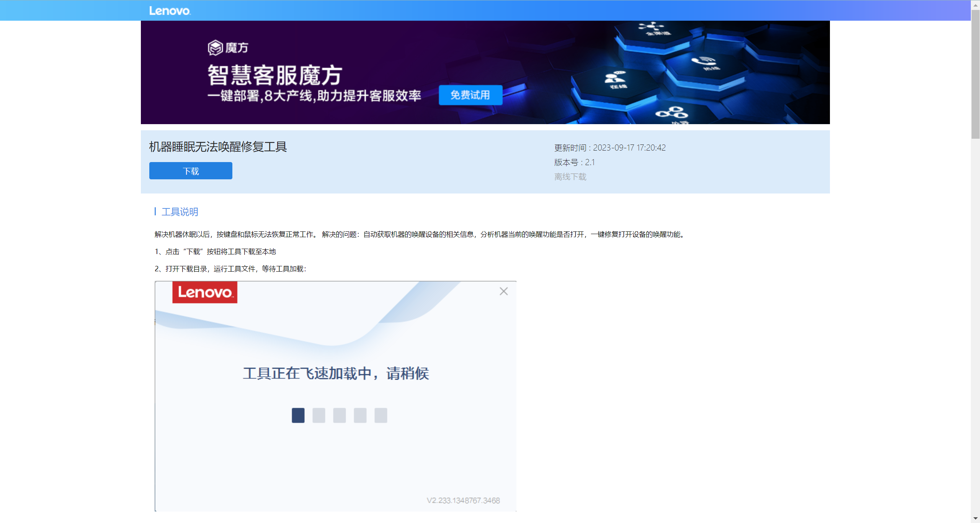Click the dark first loading progress square
The image size is (980, 523).
[x=298, y=415]
